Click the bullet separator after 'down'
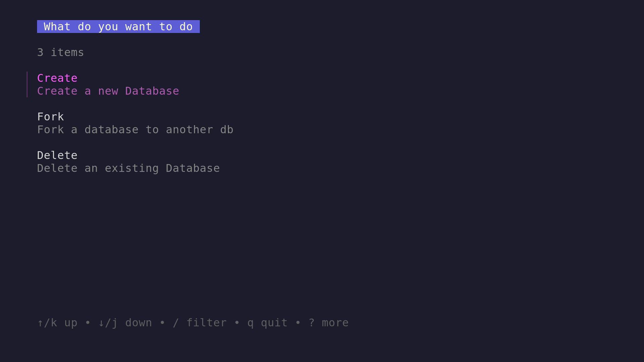 tap(162, 323)
